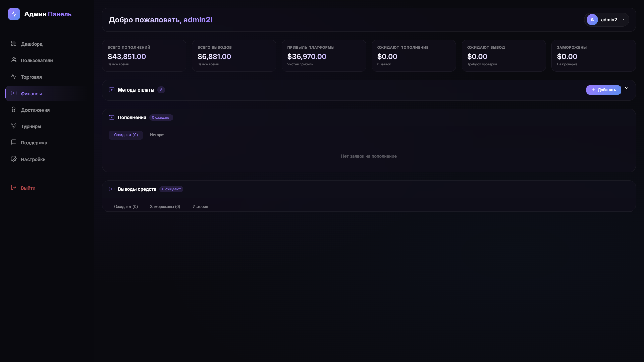
Task: Navigate to Турниры
Action: click(x=47, y=126)
